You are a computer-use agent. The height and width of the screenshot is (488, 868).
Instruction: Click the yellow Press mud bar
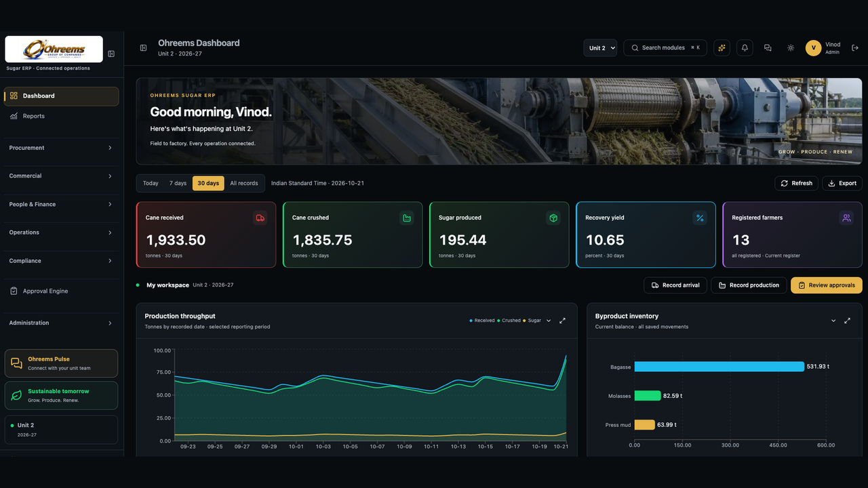click(x=645, y=425)
